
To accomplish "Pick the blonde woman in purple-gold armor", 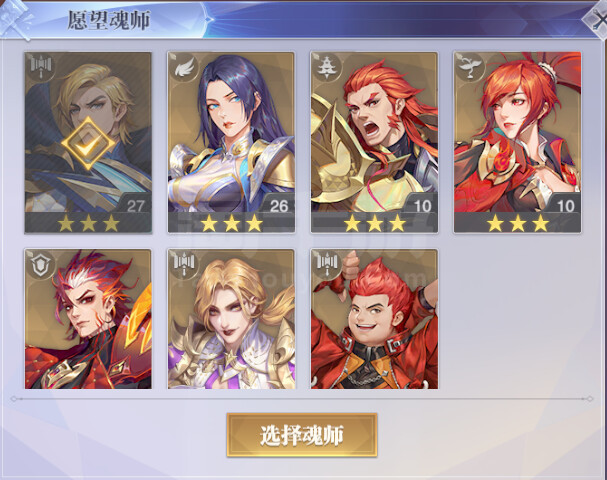I will 231,319.
